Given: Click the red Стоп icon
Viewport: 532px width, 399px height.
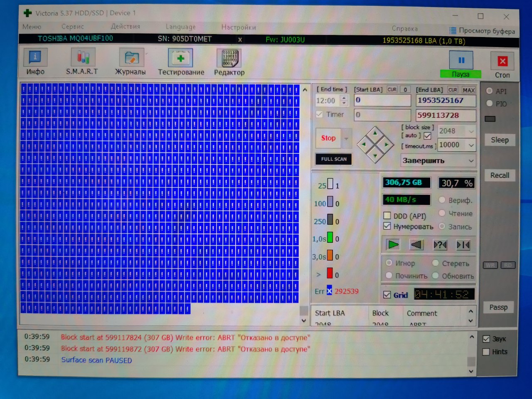Looking at the screenshot, I should tap(502, 62).
